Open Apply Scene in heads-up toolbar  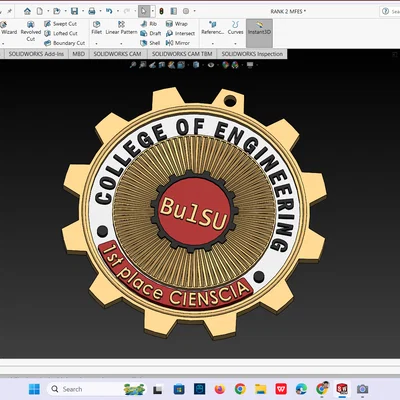pyautogui.click(x=235, y=65)
